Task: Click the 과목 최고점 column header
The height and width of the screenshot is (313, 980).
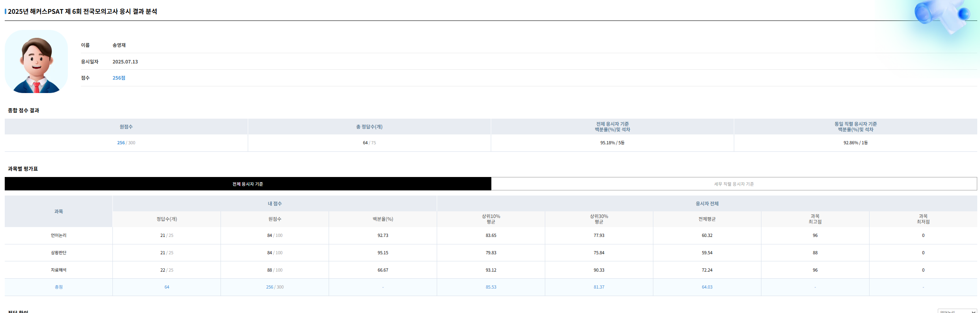Action: pyautogui.click(x=815, y=219)
